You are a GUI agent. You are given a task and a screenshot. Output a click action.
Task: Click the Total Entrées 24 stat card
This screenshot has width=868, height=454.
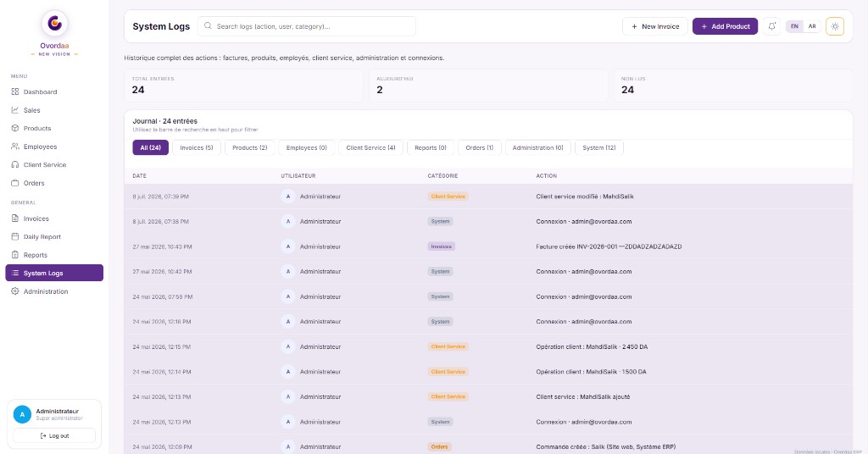[243, 86]
